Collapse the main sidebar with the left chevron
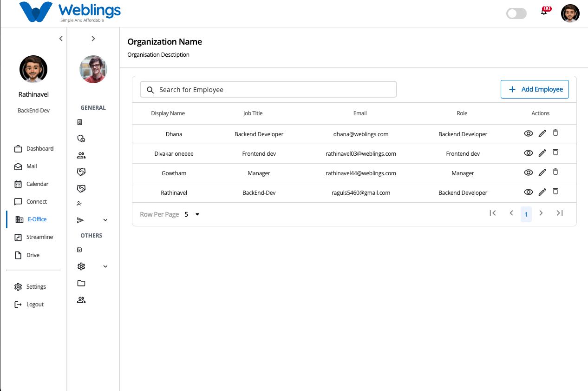588x391 pixels. 61,39
